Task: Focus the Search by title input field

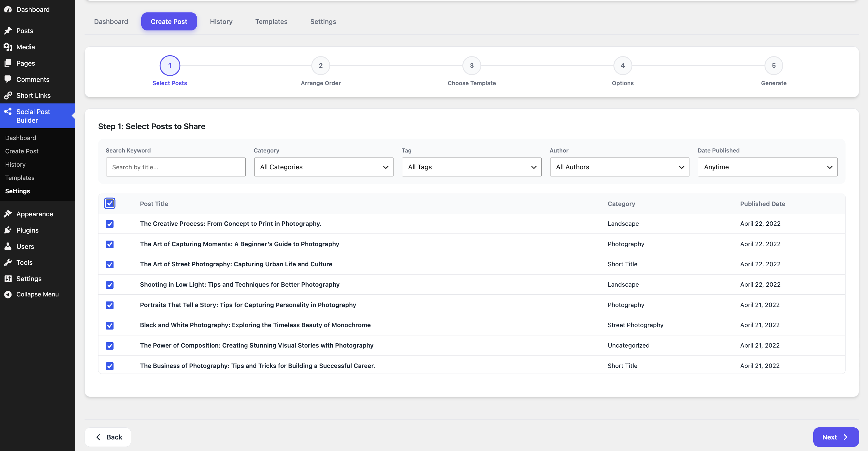Action: 176,167
